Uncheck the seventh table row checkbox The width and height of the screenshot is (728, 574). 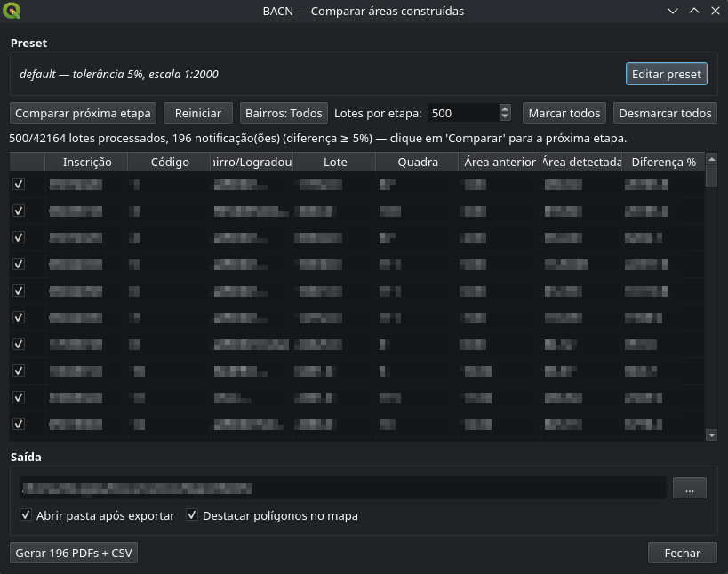pos(19,344)
